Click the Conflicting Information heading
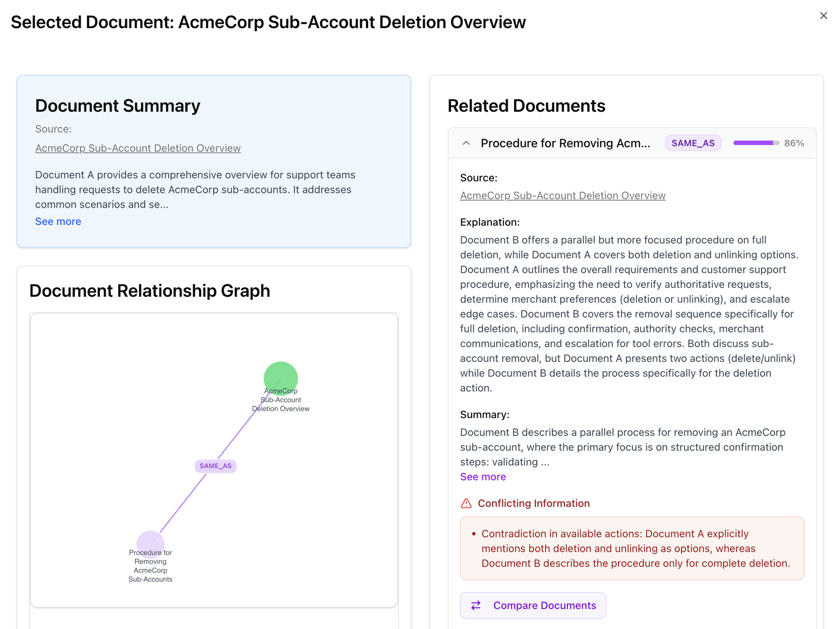Screen dimensions: 840x629 coord(533,503)
